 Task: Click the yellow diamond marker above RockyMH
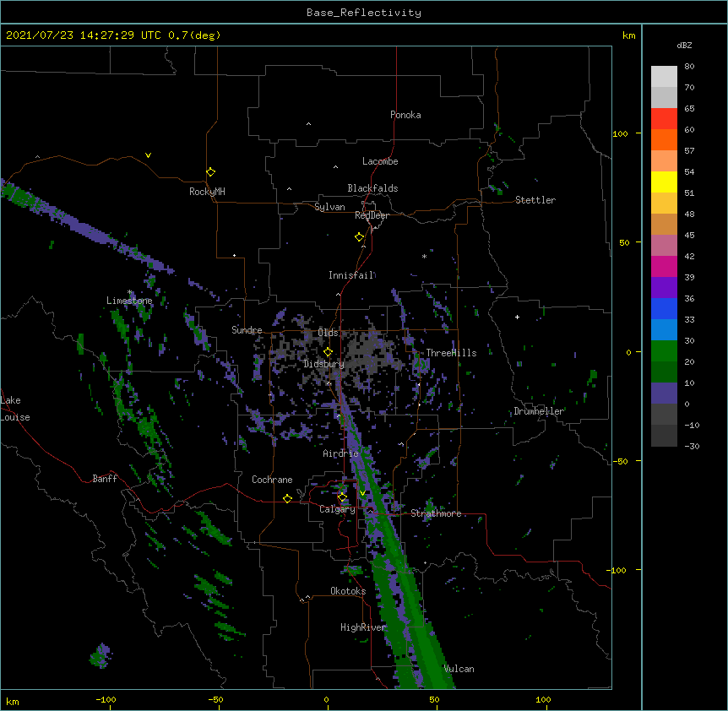coord(211,172)
